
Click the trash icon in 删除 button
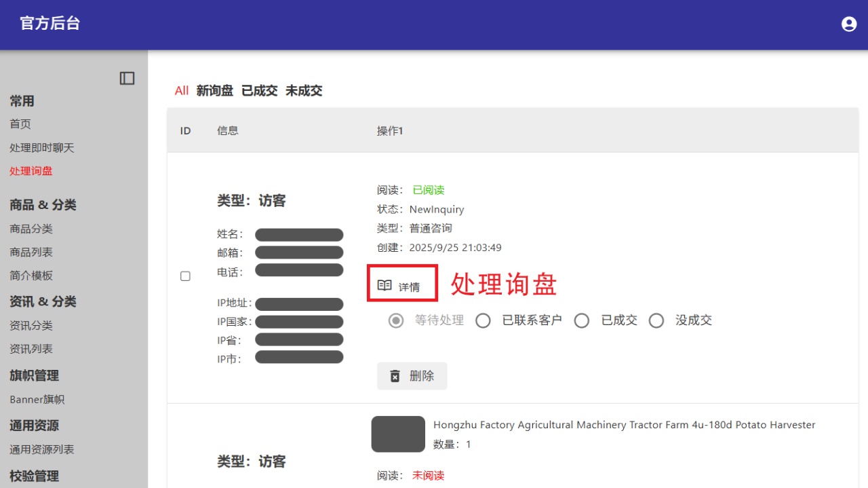coord(395,376)
